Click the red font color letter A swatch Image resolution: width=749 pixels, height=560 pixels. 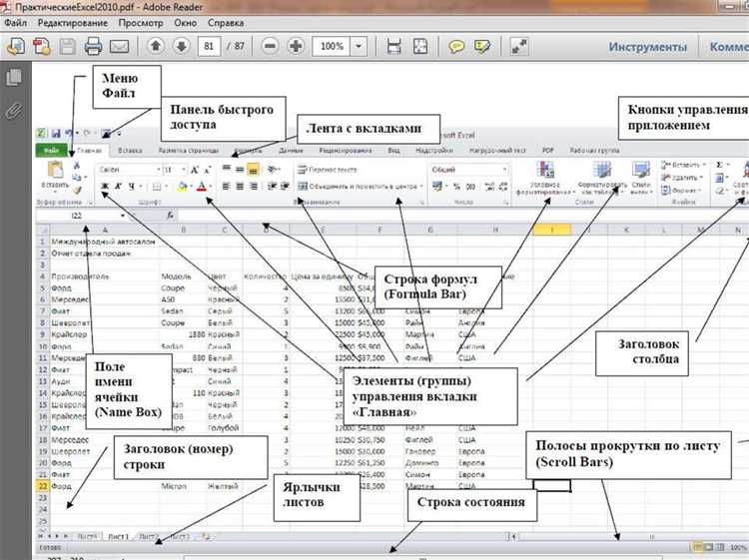click(x=202, y=187)
